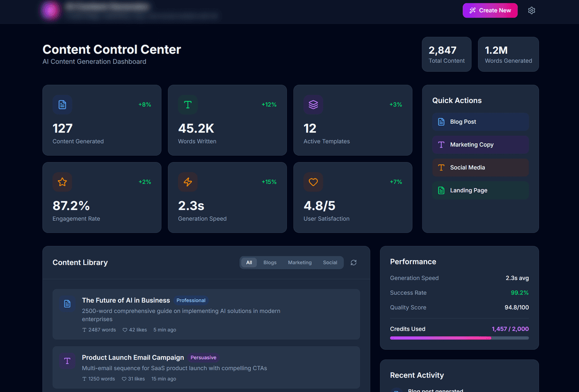
Task: Click the Future of AI document icon
Action: [67, 304]
